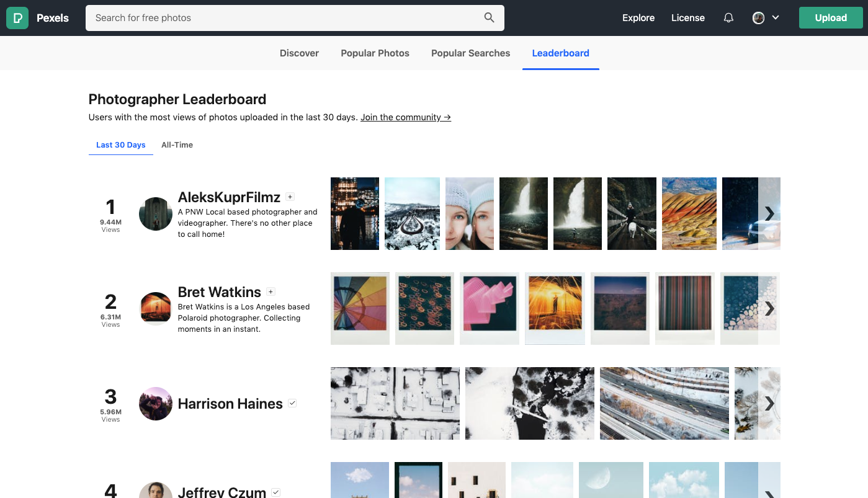Open the two faces in beanies photo
This screenshot has height=498, width=868.
point(470,214)
